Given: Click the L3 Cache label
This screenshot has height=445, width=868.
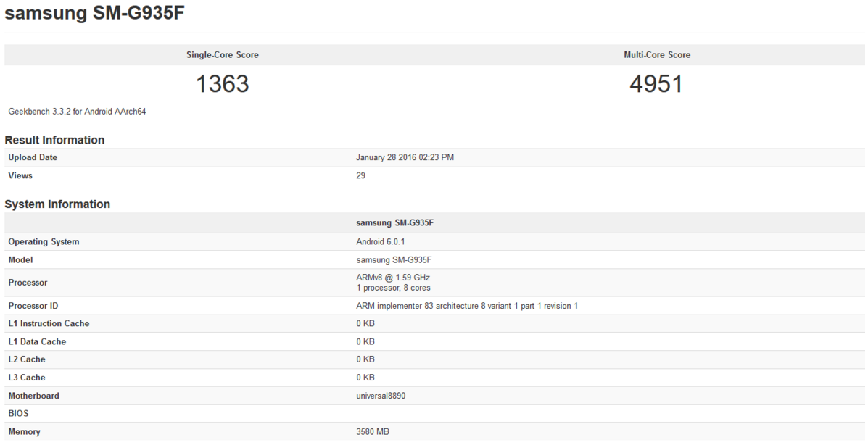Looking at the screenshot, I should (x=27, y=378).
